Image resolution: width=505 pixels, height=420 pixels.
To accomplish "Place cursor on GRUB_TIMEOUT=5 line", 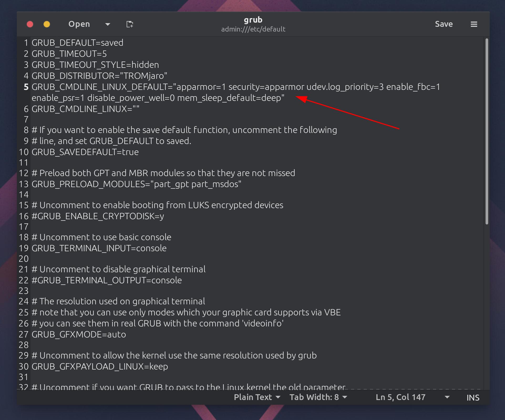I will coord(69,54).
